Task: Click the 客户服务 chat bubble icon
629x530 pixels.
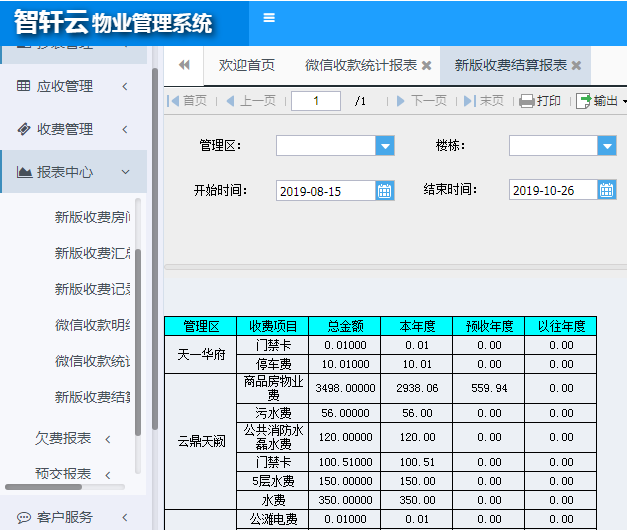Action: [24, 517]
